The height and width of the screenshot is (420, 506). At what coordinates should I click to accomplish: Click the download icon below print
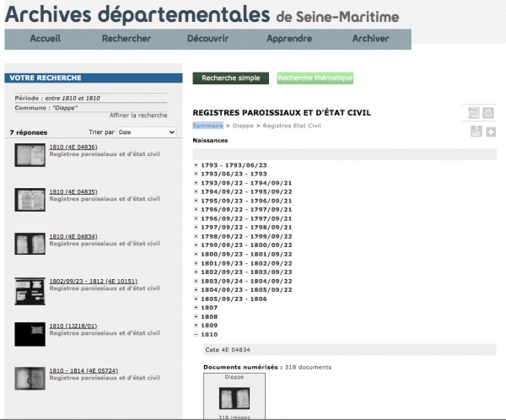[x=476, y=131]
